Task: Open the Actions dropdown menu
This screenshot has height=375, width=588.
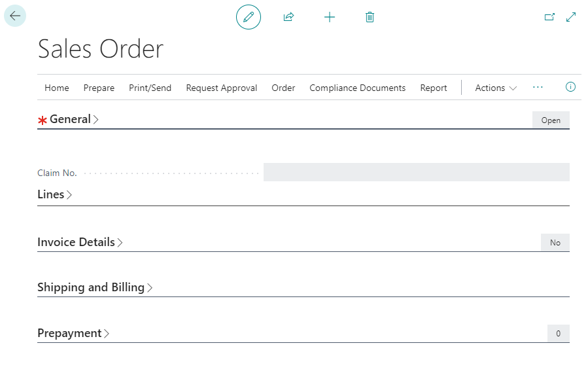Action: point(496,88)
